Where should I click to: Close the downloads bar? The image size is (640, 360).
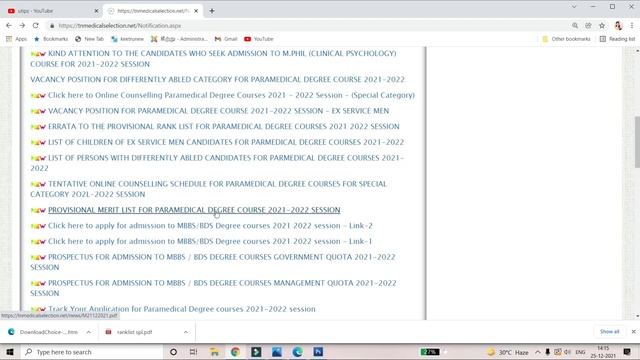pyautogui.click(x=633, y=331)
